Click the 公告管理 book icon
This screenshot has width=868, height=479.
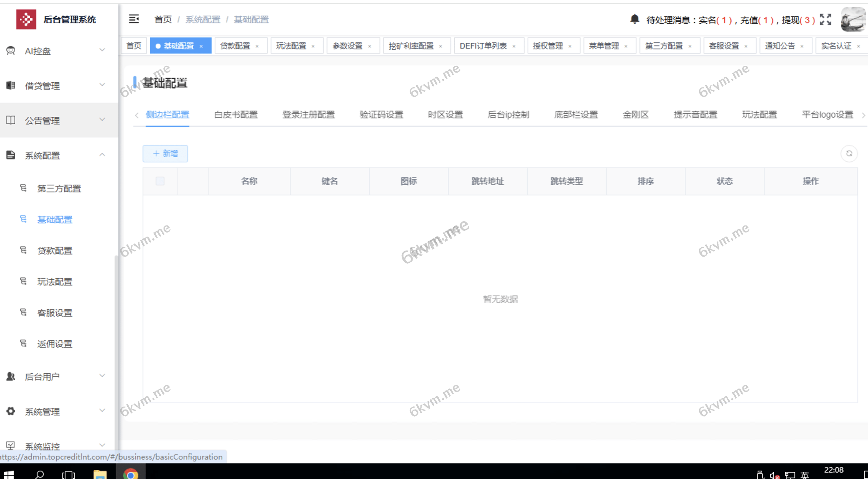coord(11,120)
